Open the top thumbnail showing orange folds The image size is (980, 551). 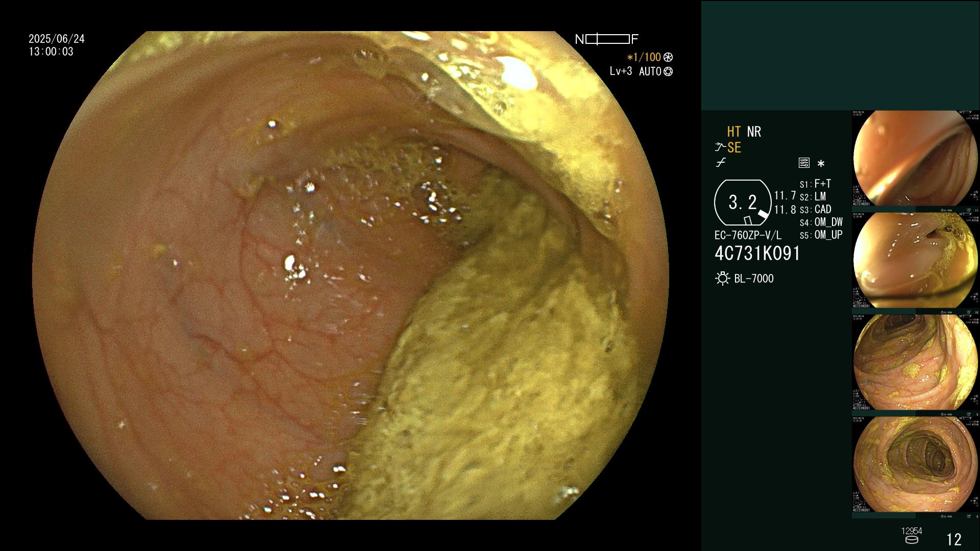(916, 159)
